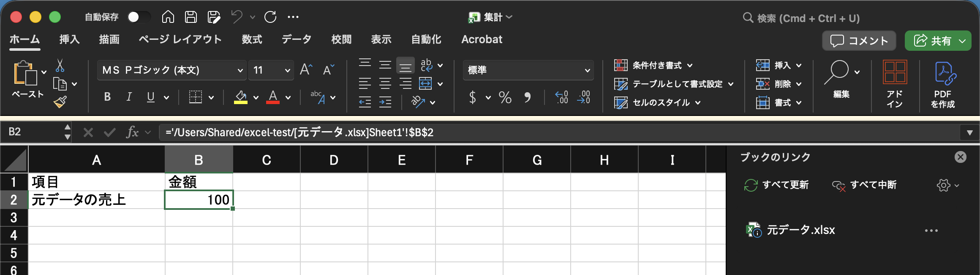This screenshot has height=275, width=980.
Task: Click the Undo arrow icon
Action: 237,17
